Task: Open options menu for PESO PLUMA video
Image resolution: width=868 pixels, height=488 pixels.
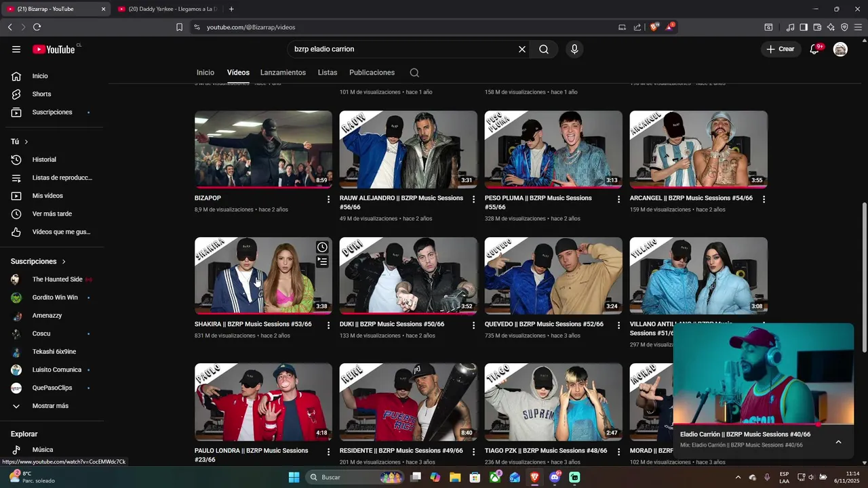Action: click(618, 199)
